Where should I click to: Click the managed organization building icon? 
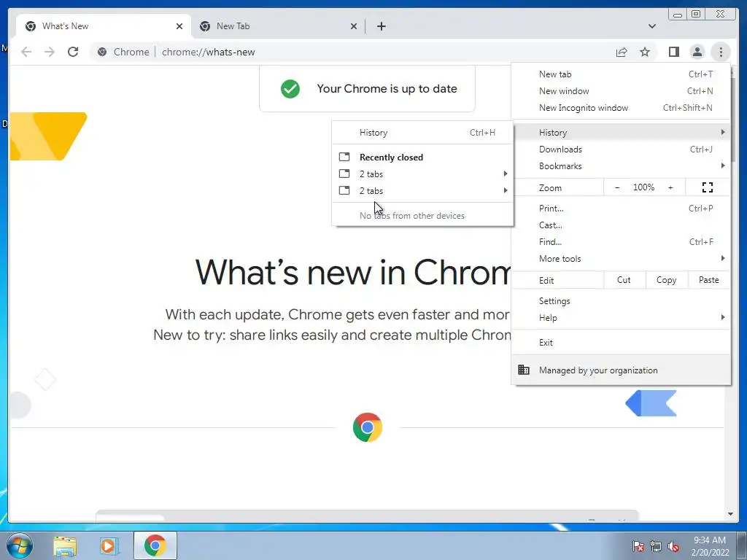click(524, 370)
